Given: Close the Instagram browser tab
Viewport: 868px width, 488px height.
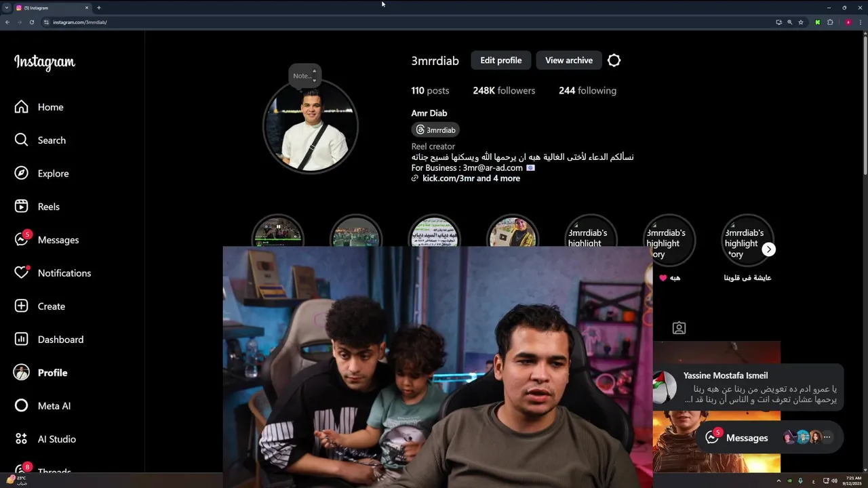Looking at the screenshot, I should pos(87,7).
